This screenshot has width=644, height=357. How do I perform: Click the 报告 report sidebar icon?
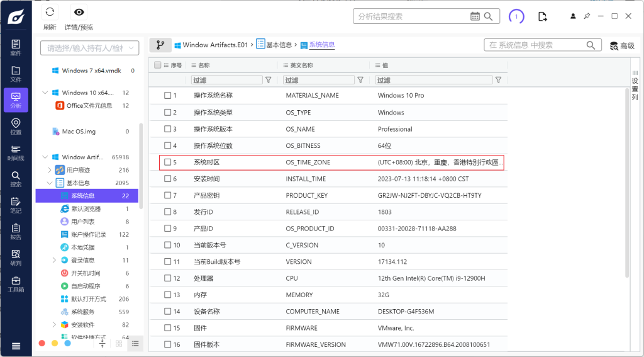(16, 231)
